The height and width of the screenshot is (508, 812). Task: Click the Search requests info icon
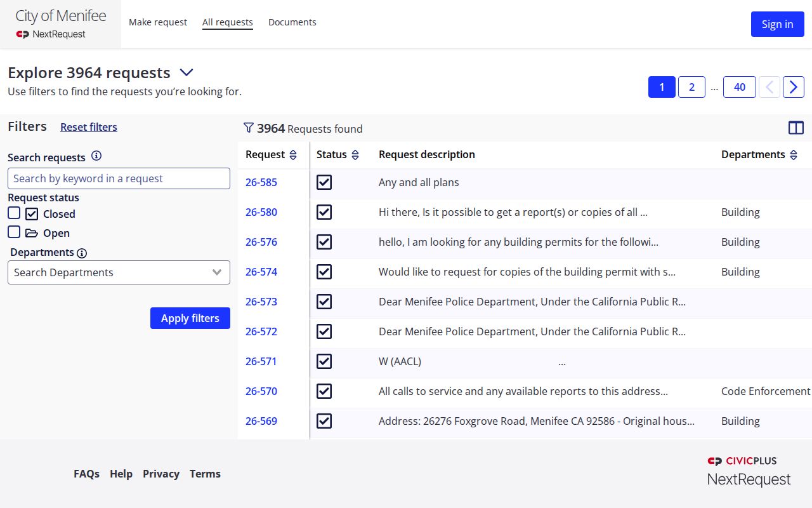[96, 156]
